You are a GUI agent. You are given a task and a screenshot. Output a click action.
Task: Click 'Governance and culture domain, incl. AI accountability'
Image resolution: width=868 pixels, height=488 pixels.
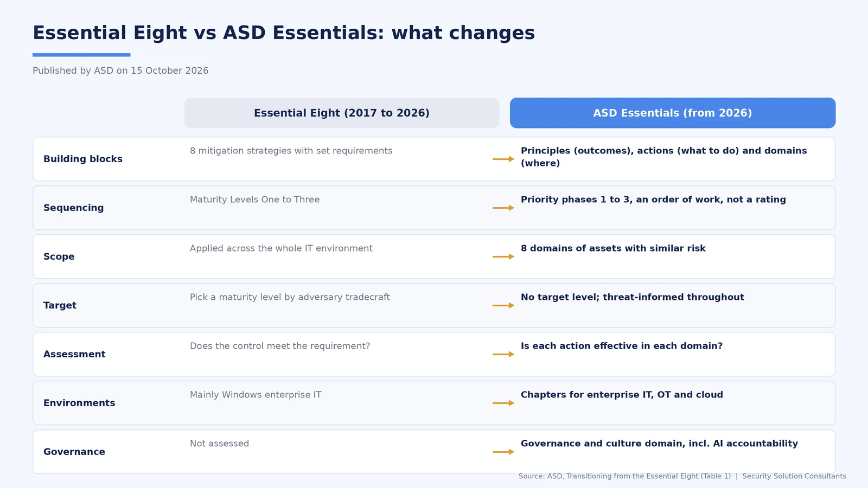coord(659,444)
